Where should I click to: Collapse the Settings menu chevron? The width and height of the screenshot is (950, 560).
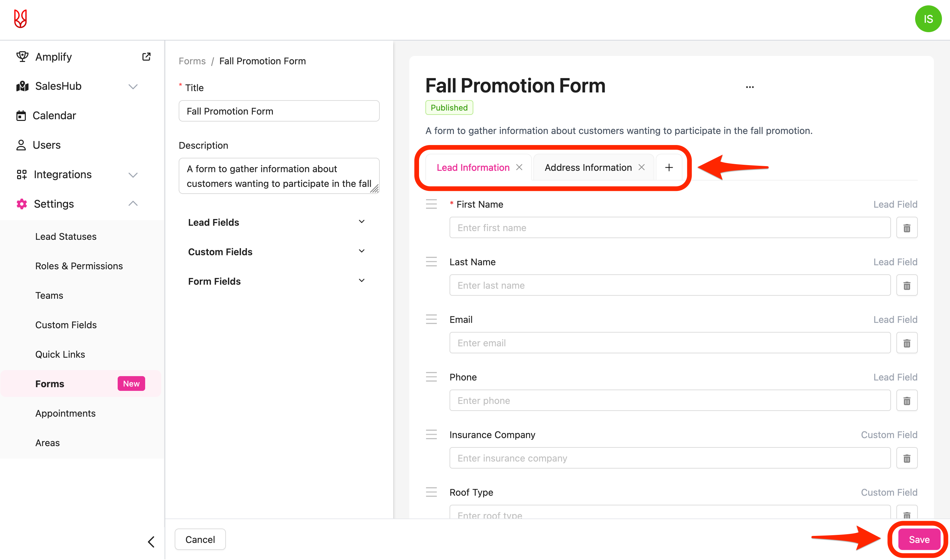[x=133, y=204]
